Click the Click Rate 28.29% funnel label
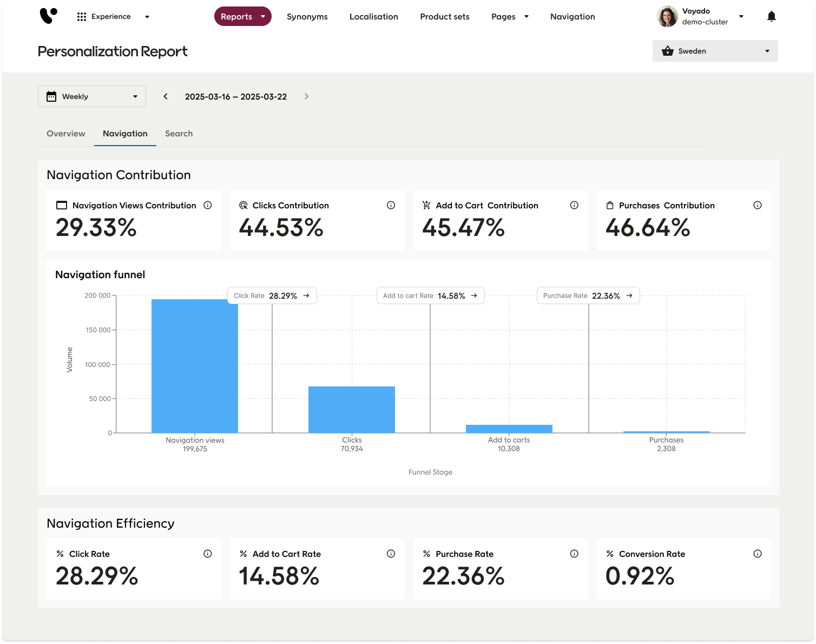Viewport: 816px width, 644px height. [272, 295]
